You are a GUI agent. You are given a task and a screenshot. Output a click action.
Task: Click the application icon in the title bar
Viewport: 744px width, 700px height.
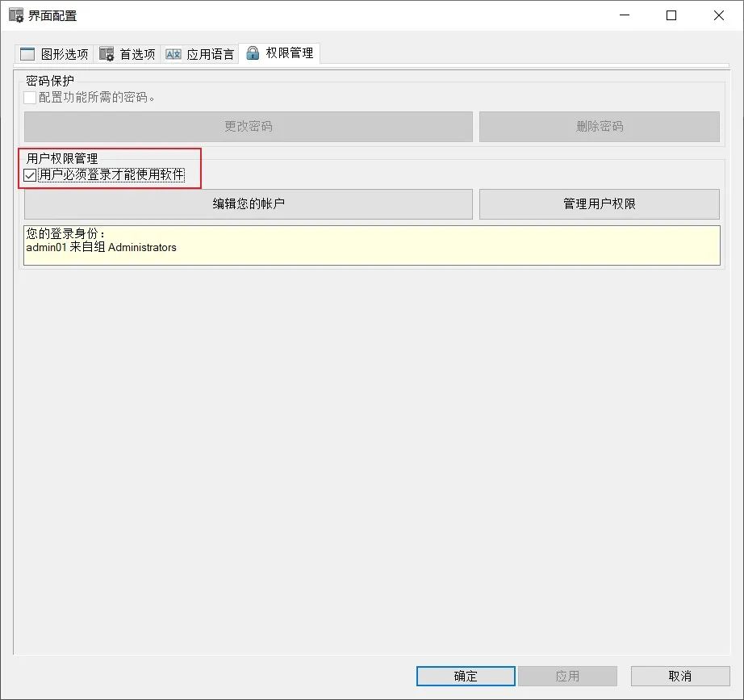pyautogui.click(x=15, y=15)
